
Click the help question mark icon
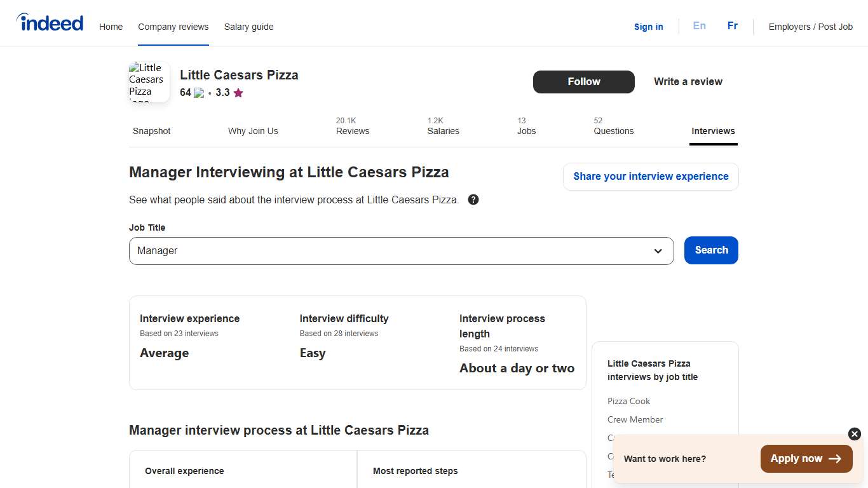[473, 199]
